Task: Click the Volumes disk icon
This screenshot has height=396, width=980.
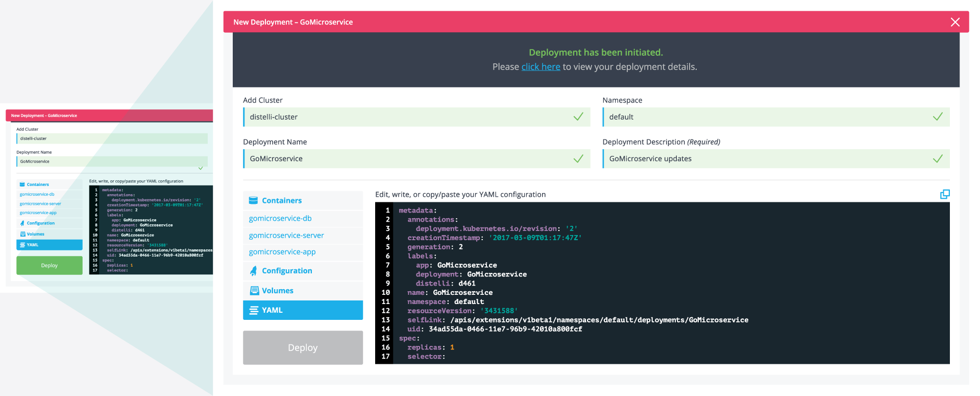Action: 254,290
